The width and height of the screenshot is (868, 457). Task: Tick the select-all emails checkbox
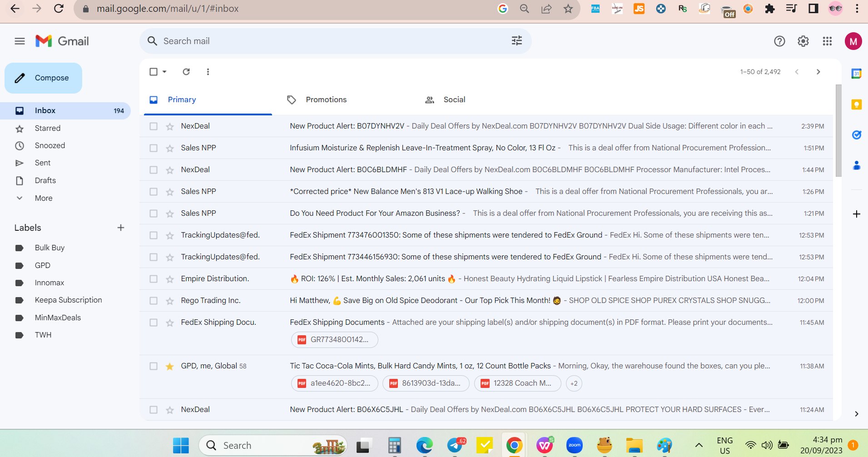pyautogui.click(x=154, y=72)
